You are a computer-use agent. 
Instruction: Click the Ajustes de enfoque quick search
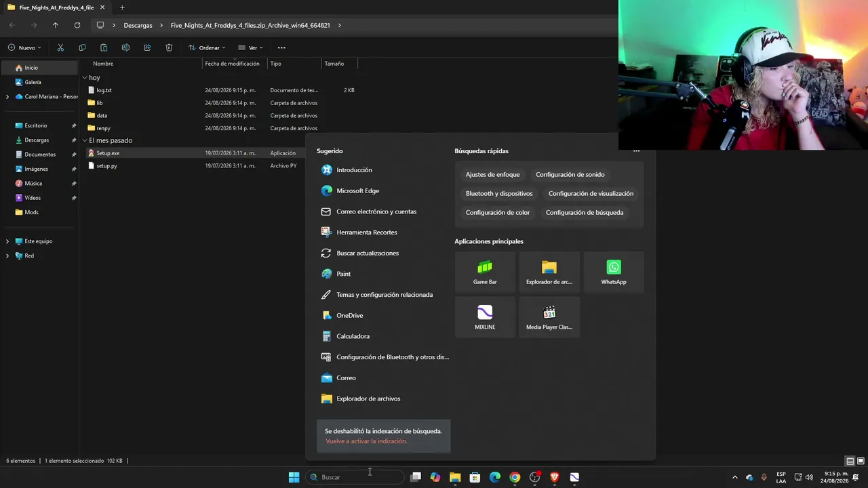(x=493, y=175)
